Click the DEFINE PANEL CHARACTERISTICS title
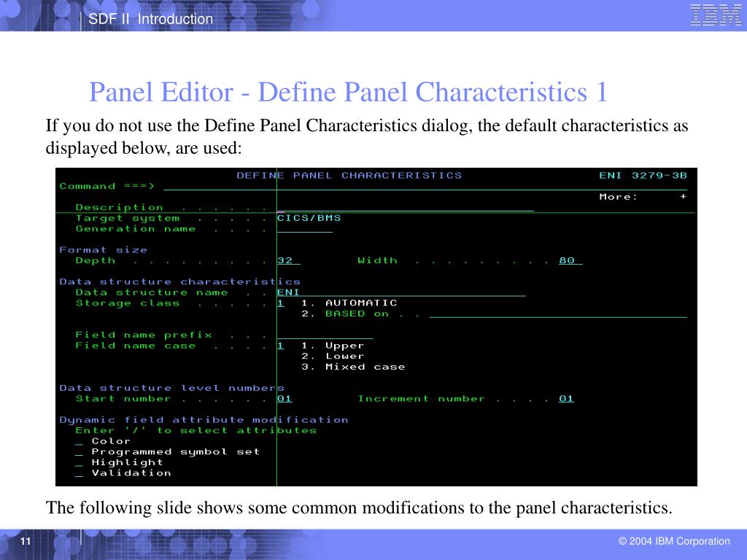Screen dimensions: 747x560 349,175
